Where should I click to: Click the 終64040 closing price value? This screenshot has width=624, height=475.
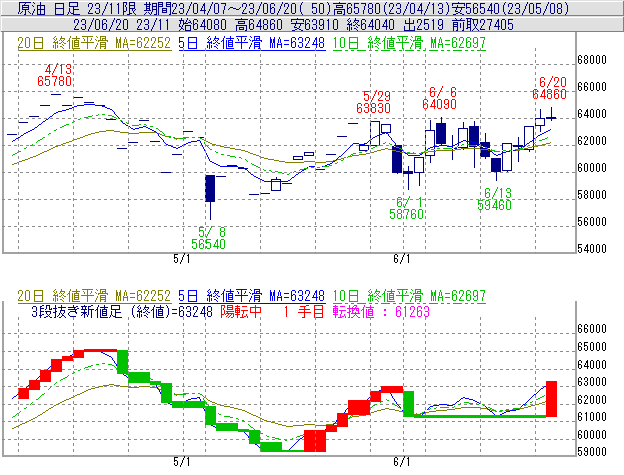tap(370, 25)
